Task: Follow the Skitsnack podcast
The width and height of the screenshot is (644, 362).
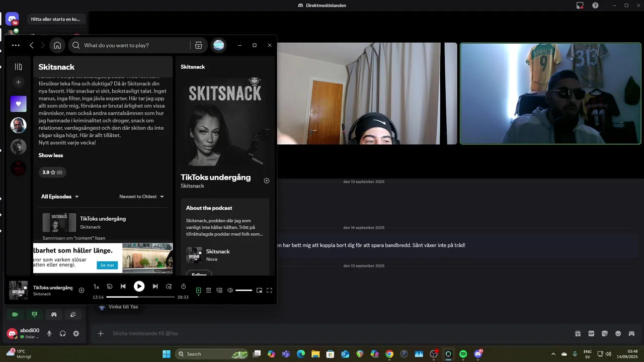Action: [199, 274]
